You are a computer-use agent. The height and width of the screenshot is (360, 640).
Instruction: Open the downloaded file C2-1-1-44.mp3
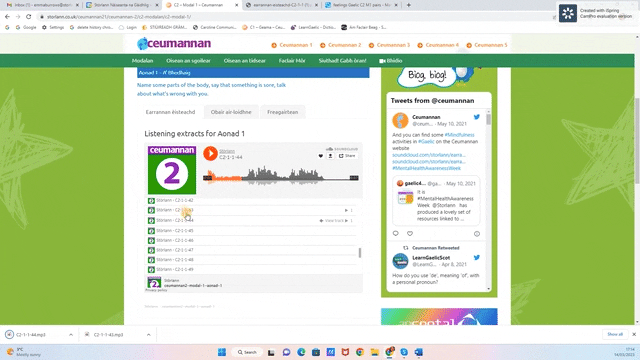pos(31,335)
